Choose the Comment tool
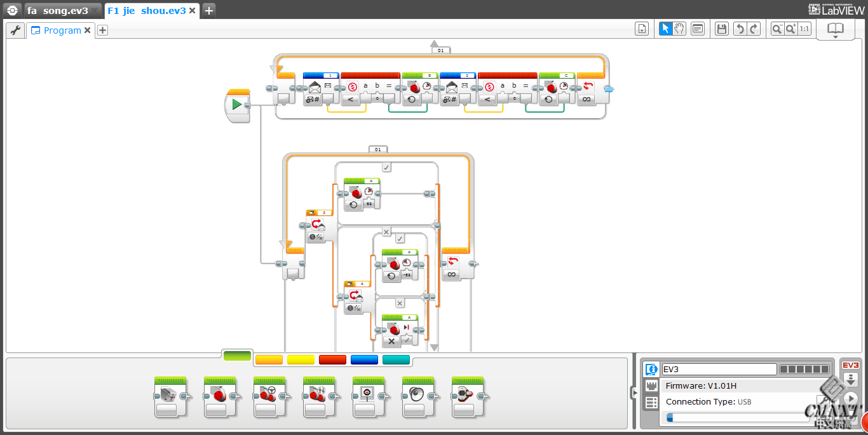 698,29
